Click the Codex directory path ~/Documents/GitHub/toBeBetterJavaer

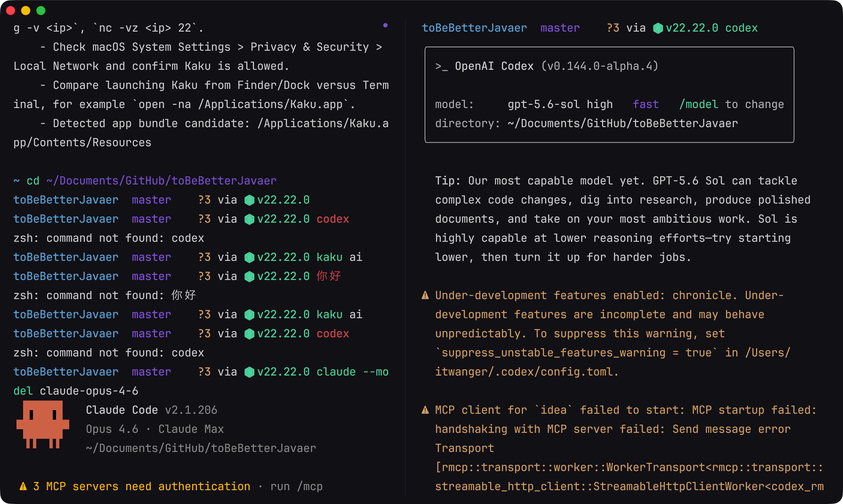(623, 123)
